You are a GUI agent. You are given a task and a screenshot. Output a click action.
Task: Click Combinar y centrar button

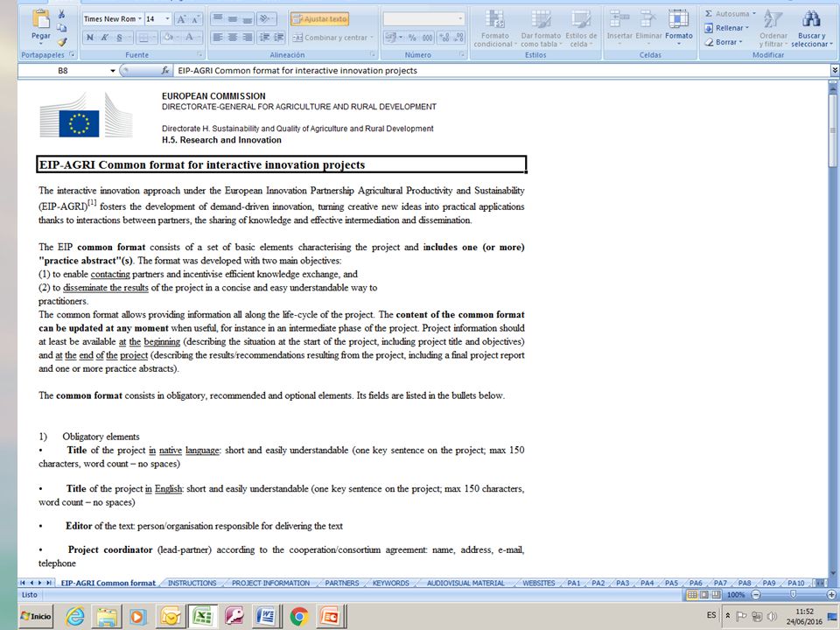pyautogui.click(x=330, y=38)
